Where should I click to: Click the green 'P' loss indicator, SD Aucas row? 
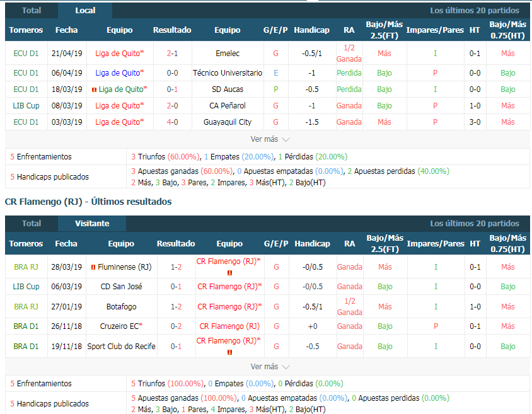[276, 89]
